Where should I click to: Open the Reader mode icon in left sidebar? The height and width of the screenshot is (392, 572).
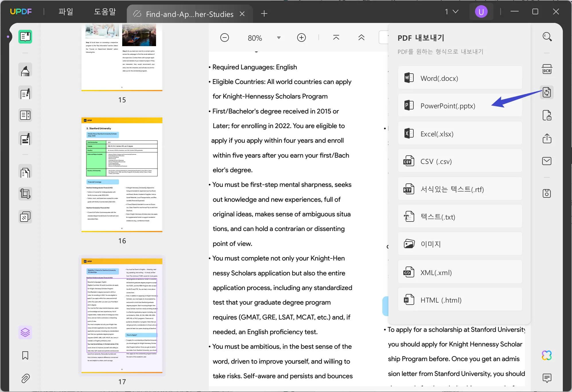(25, 36)
